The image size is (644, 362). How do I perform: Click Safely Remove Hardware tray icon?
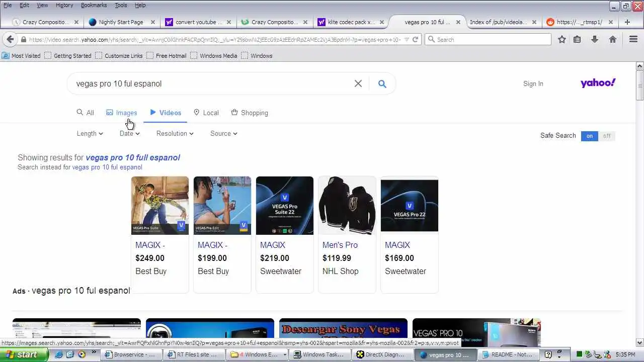(588, 354)
